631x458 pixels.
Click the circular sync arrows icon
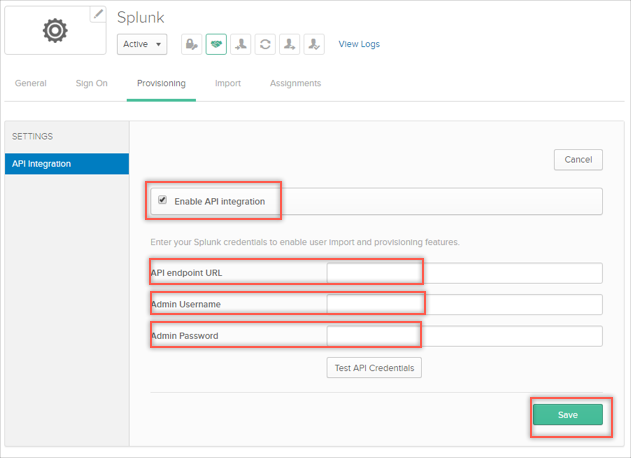[265, 44]
